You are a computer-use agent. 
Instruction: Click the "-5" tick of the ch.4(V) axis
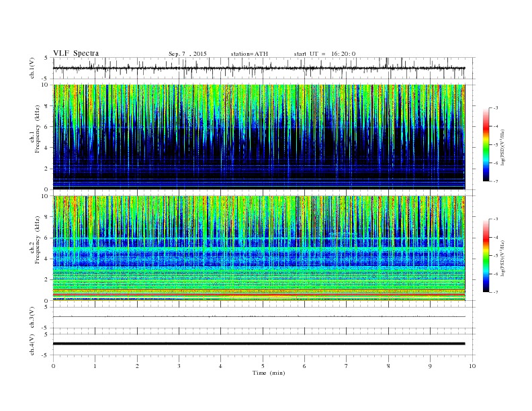coord(46,355)
